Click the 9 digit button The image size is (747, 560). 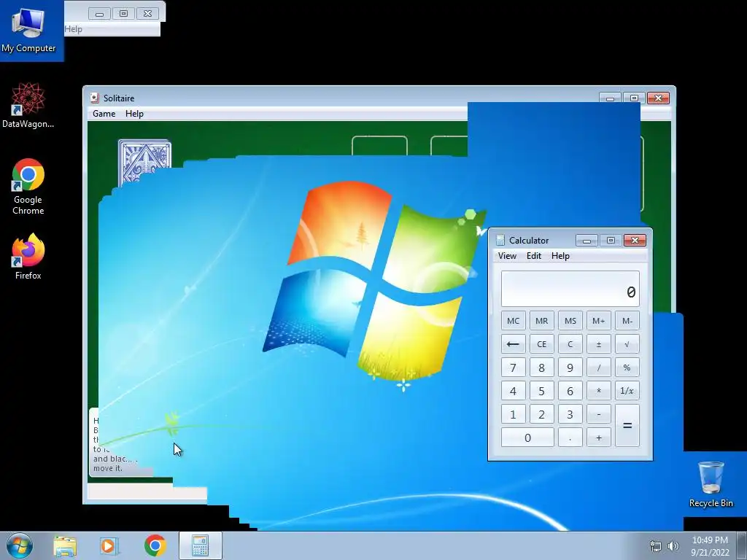570,367
